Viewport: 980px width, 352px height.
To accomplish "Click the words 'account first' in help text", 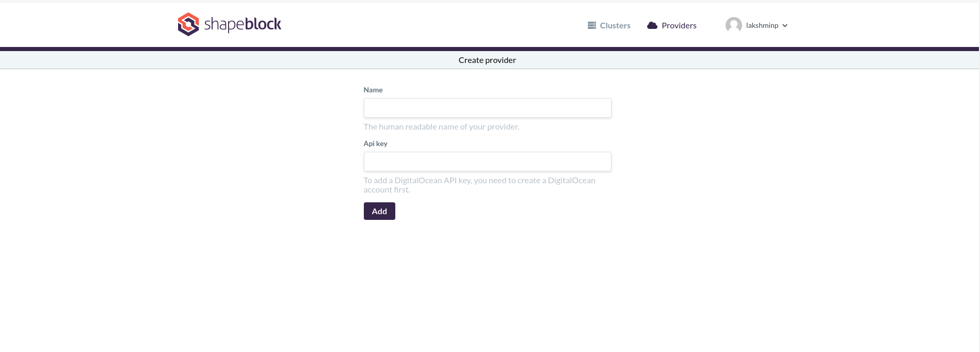I will [387, 190].
